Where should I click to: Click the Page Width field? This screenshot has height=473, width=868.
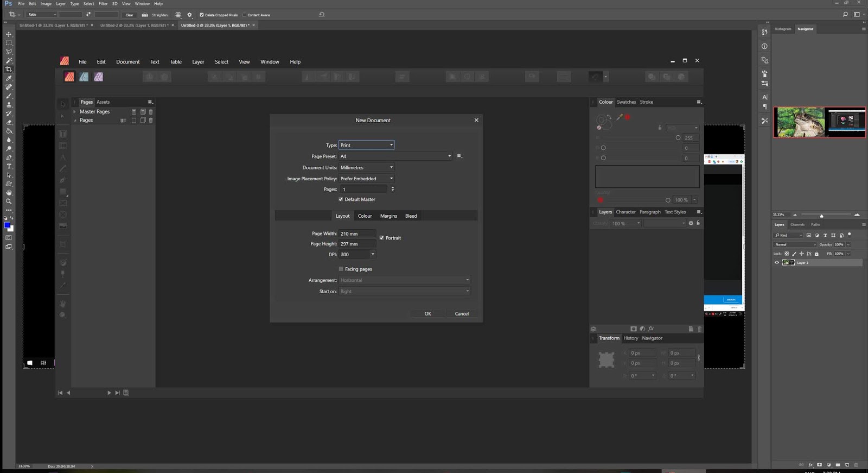pos(358,234)
